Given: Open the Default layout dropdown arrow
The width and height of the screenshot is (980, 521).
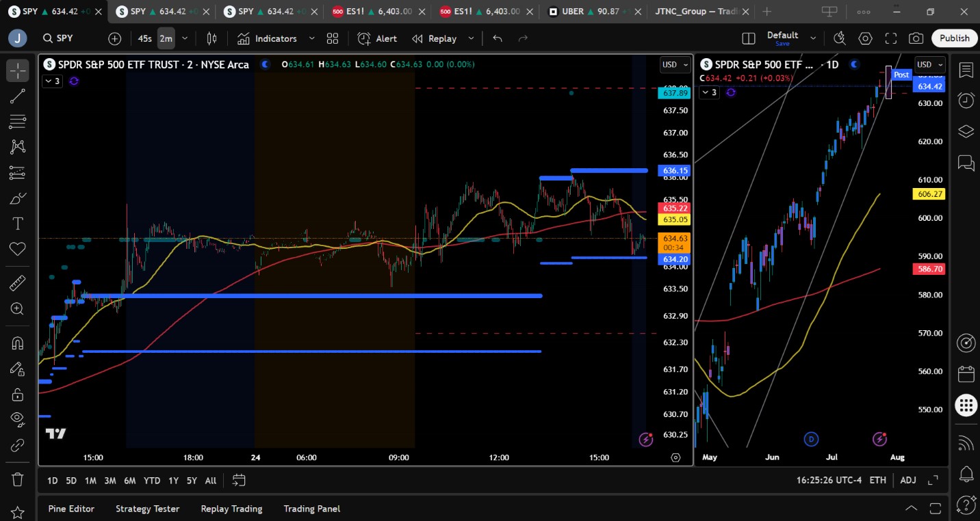Looking at the screenshot, I should [x=813, y=39].
